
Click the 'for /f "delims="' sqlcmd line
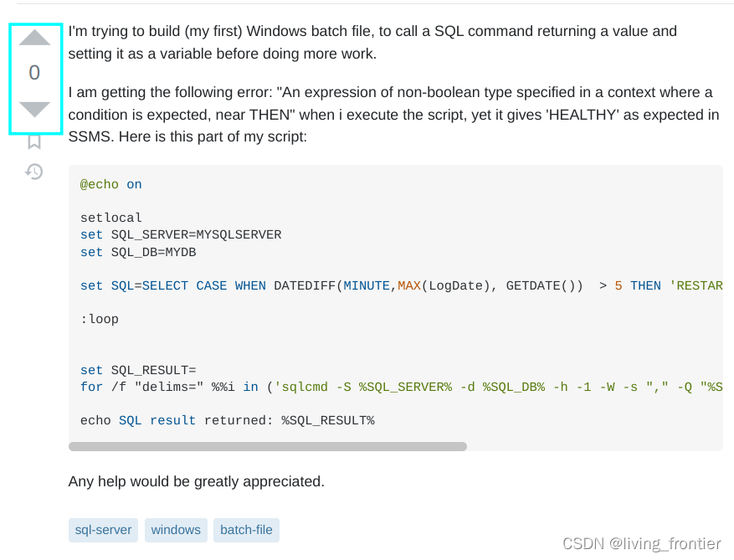coord(401,388)
